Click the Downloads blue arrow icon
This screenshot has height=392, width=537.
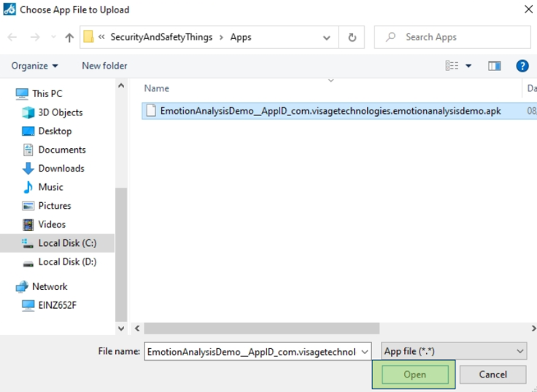28,168
